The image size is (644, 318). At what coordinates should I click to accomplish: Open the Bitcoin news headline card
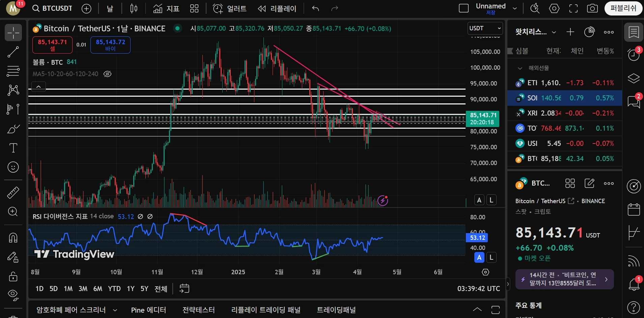click(565, 279)
